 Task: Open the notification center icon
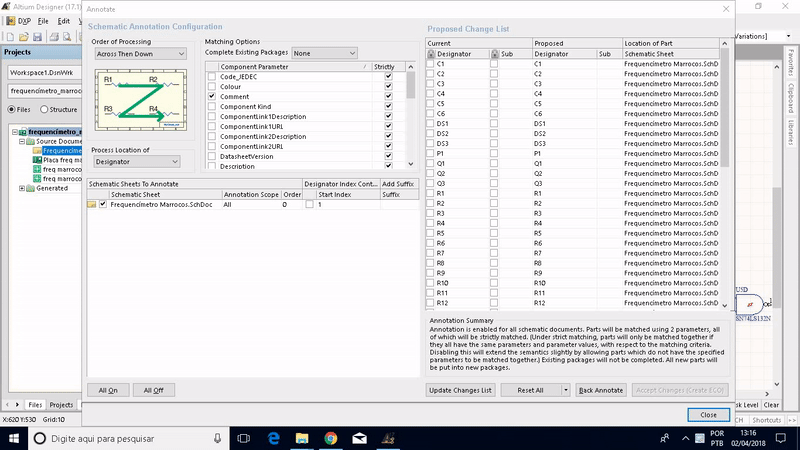click(x=781, y=438)
